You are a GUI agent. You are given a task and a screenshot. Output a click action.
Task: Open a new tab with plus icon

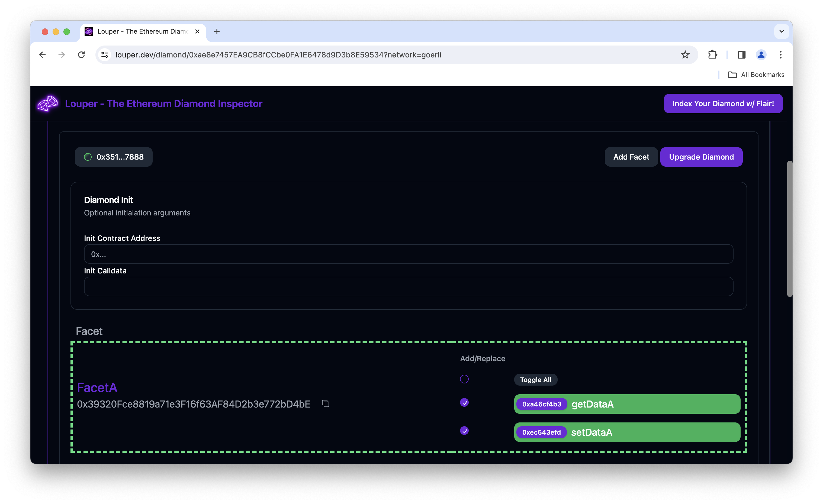pos(217,31)
